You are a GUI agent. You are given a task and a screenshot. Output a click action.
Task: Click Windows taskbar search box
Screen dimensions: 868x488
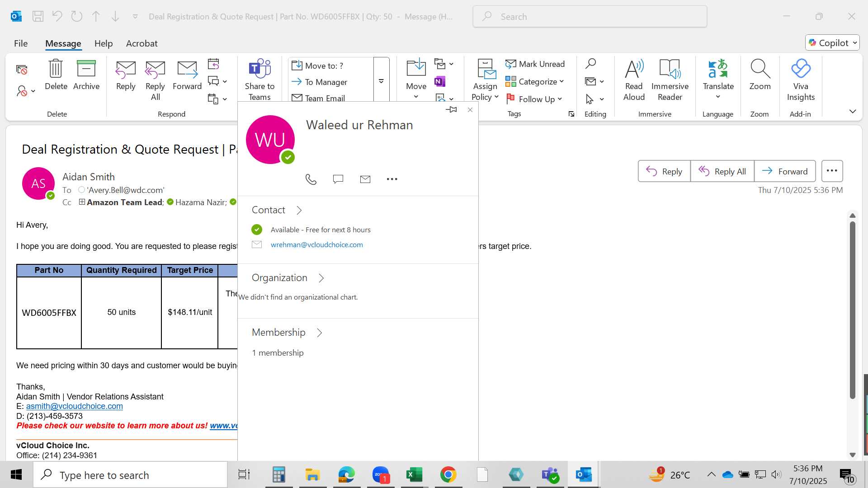[x=130, y=475]
